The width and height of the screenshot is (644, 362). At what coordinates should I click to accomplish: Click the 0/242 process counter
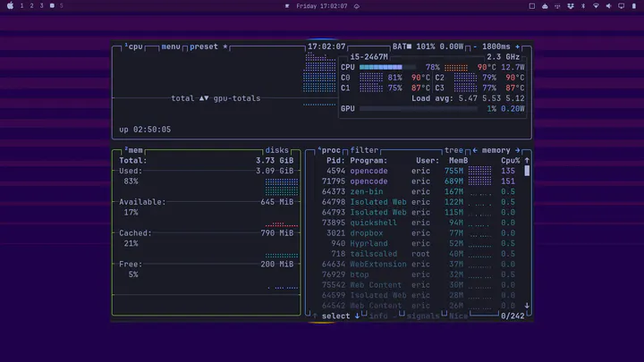[x=513, y=316]
